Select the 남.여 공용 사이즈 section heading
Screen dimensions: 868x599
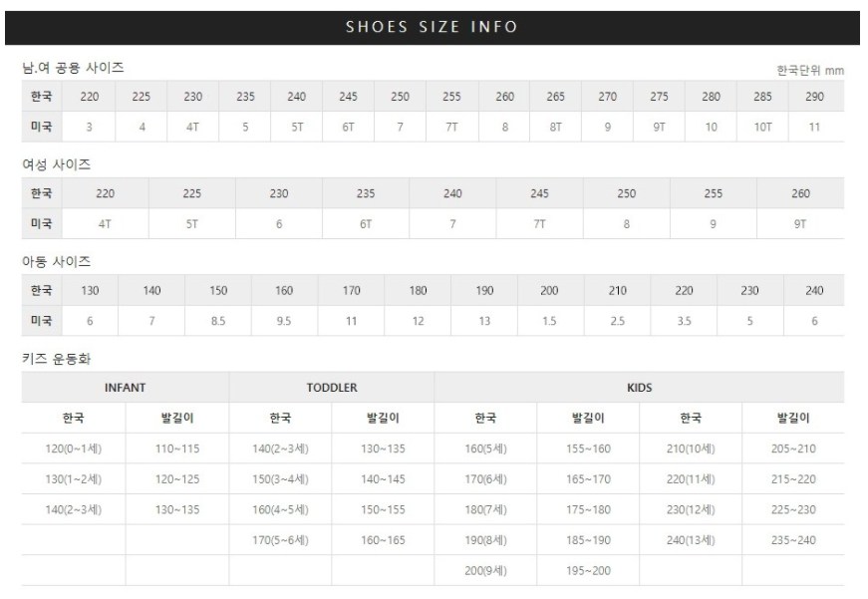[x=73, y=68]
